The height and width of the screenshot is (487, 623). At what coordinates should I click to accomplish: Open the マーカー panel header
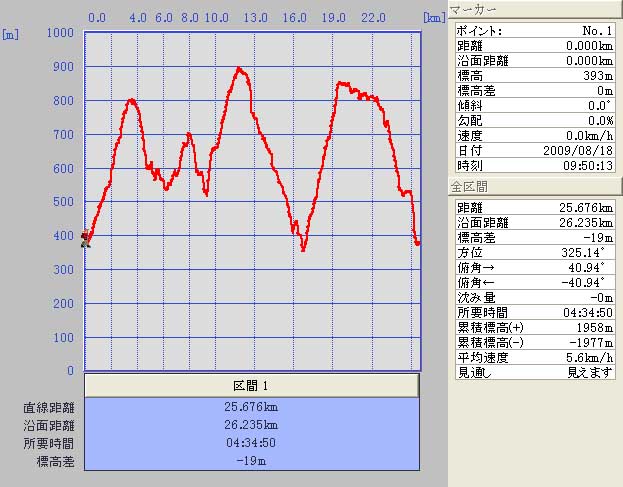coord(536,9)
